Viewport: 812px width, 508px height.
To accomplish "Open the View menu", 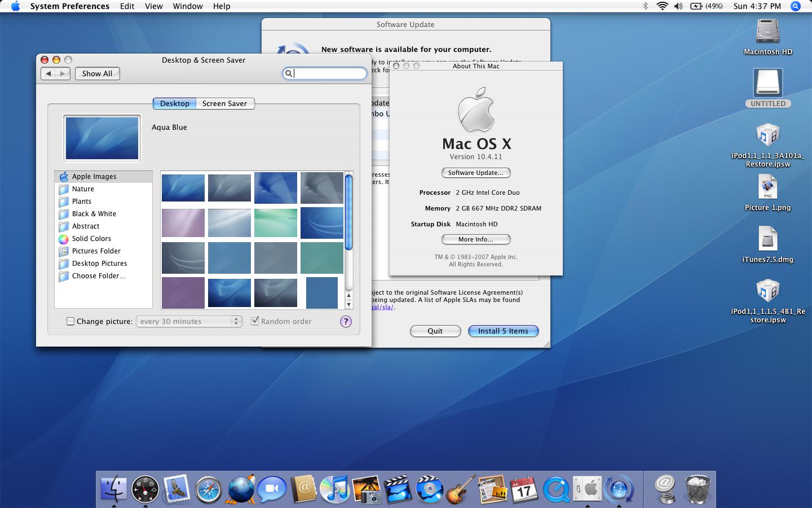I will pos(153,6).
